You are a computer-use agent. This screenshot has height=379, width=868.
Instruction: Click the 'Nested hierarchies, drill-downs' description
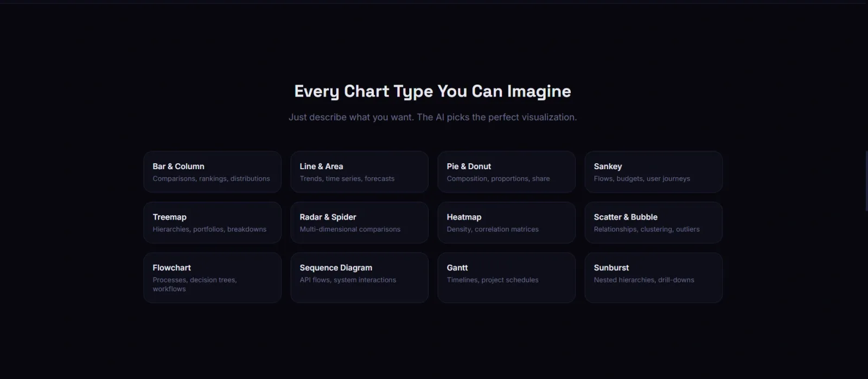click(644, 280)
